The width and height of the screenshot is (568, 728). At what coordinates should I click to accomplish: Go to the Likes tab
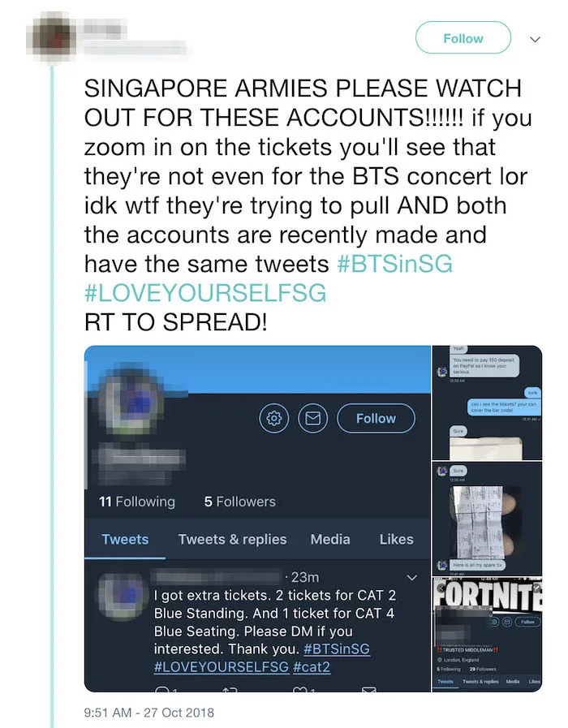(396, 539)
